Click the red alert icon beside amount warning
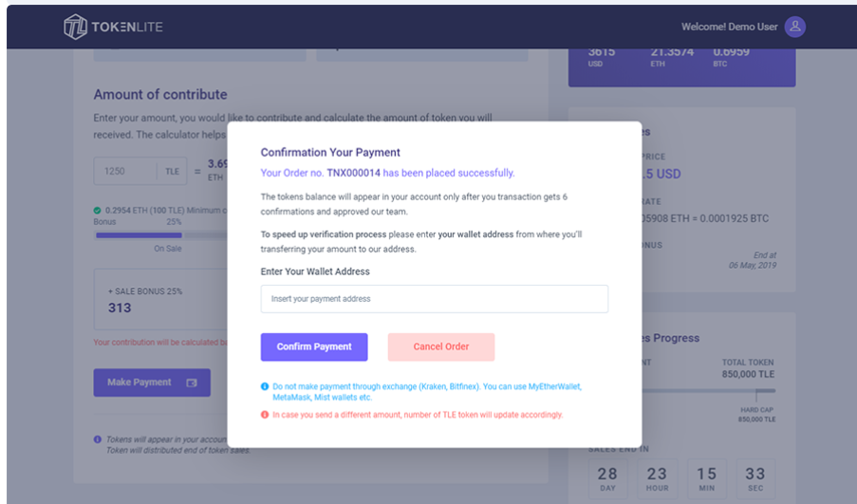 (x=265, y=415)
